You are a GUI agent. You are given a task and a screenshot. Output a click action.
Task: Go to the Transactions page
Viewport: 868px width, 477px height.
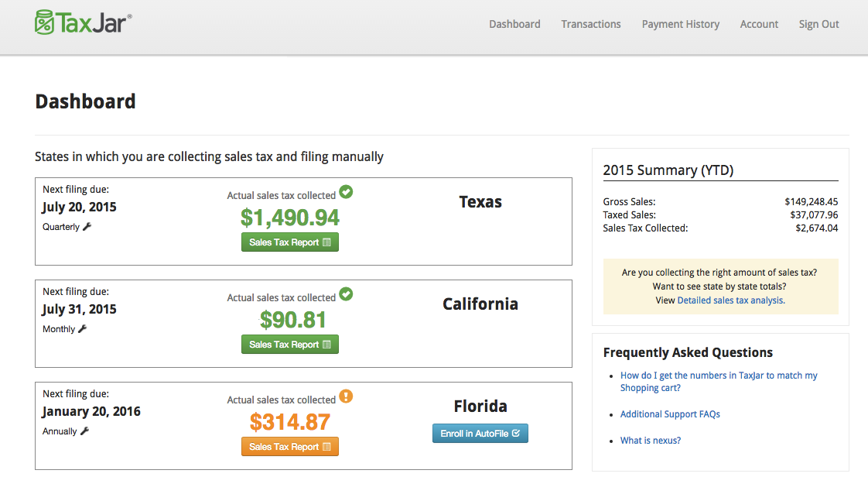pos(591,24)
